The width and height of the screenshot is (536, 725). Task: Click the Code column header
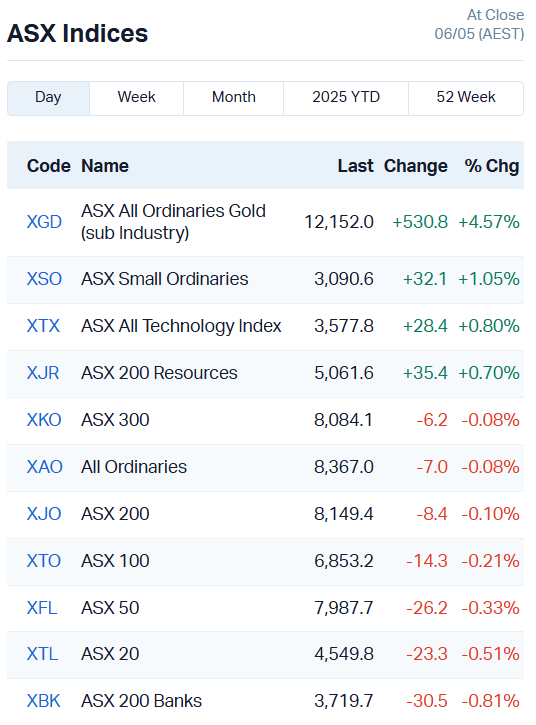(49, 166)
